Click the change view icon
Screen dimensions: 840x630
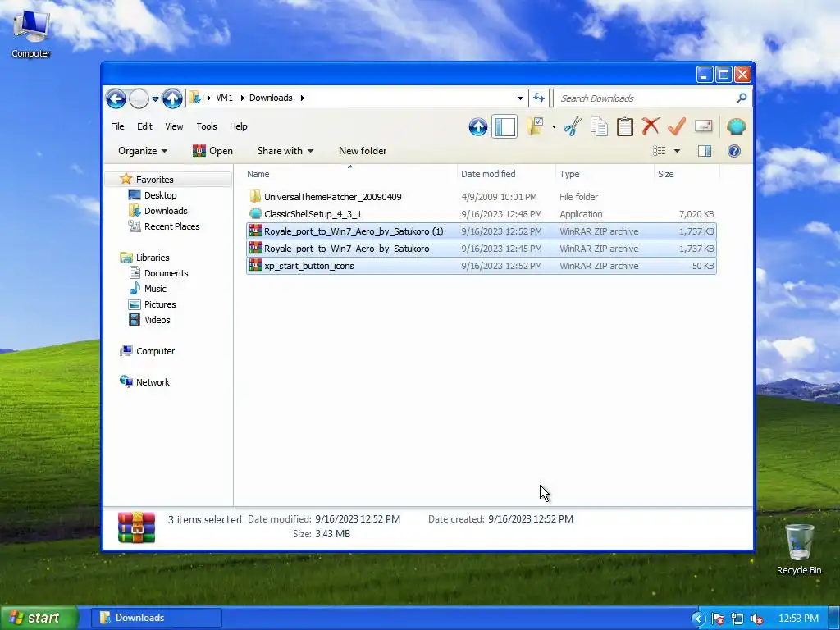click(659, 151)
